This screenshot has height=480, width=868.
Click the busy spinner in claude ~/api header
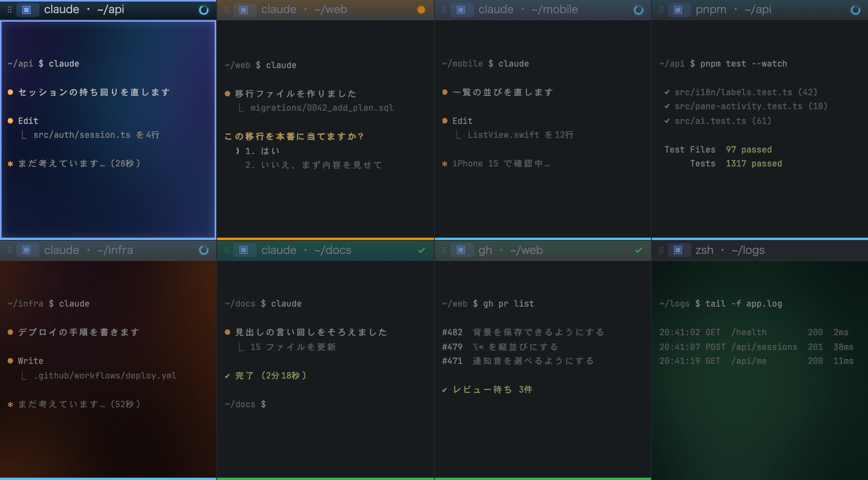[204, 10]
